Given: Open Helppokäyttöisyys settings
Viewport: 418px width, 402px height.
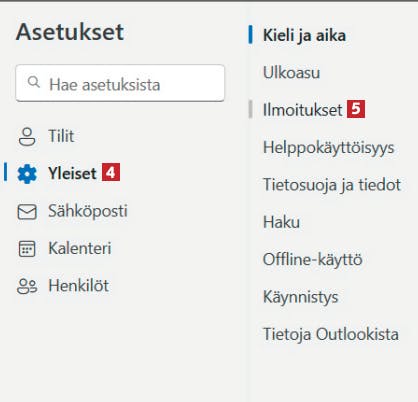Looking at the screenshot, I should point(329,148).
